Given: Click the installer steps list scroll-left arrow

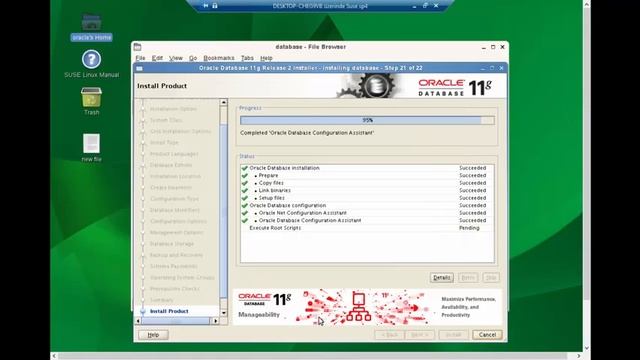Looking at the screenshot, I should (x=138, y=321).
